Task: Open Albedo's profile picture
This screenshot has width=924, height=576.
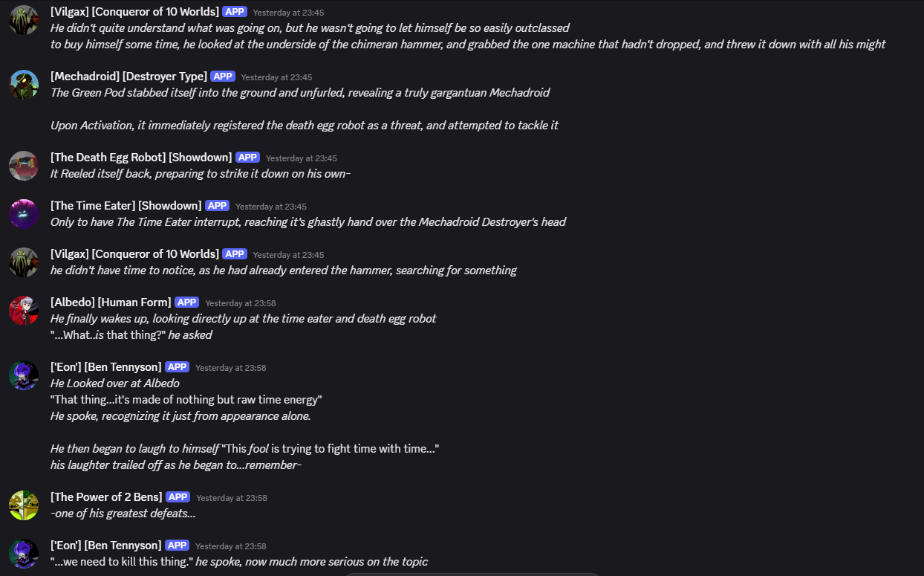Action: (24, 311)
